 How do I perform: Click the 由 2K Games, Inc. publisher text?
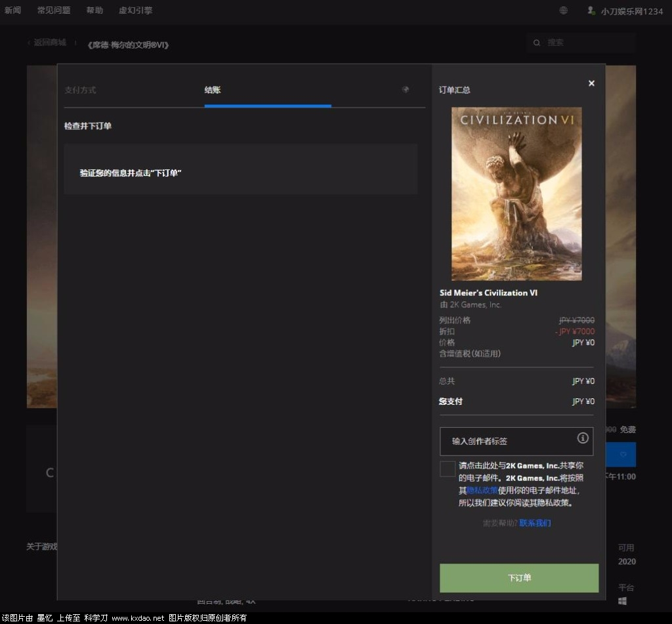(470, 304)
